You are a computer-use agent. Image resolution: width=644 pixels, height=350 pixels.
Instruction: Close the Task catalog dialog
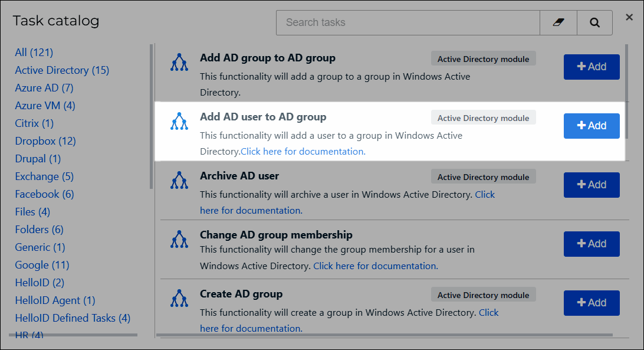tap(629, 17)
